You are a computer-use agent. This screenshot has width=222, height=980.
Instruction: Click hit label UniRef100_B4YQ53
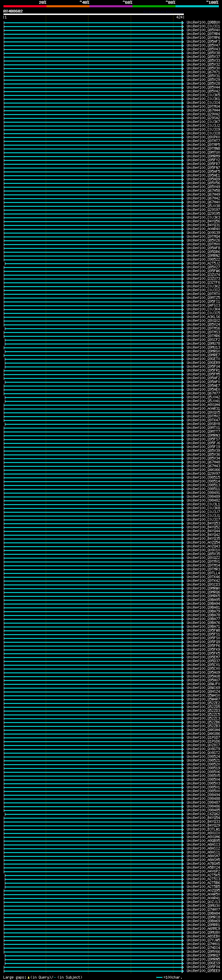click(203, 523)
